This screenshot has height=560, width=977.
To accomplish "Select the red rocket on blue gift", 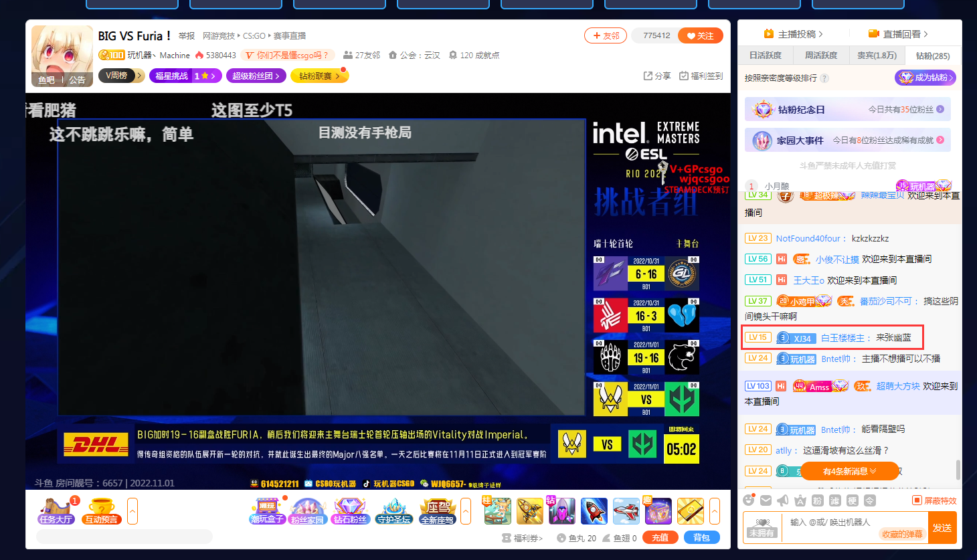I will tap(594, 511).
